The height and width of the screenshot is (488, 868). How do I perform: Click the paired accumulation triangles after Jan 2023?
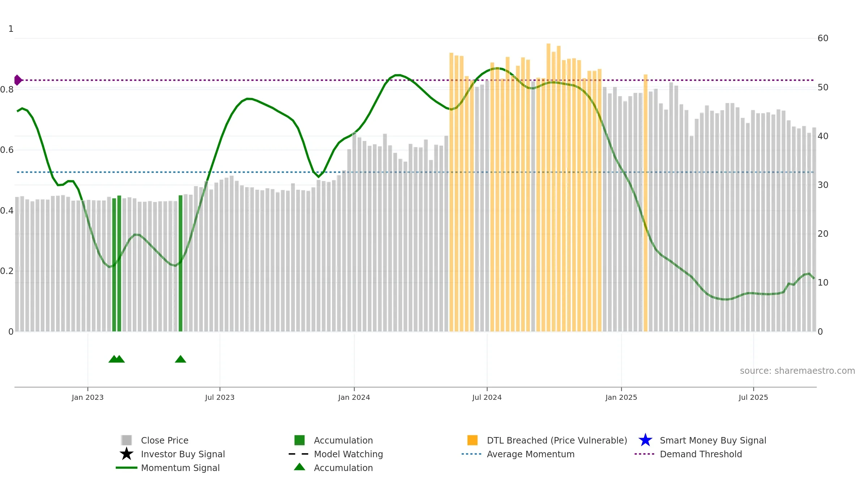116,359
